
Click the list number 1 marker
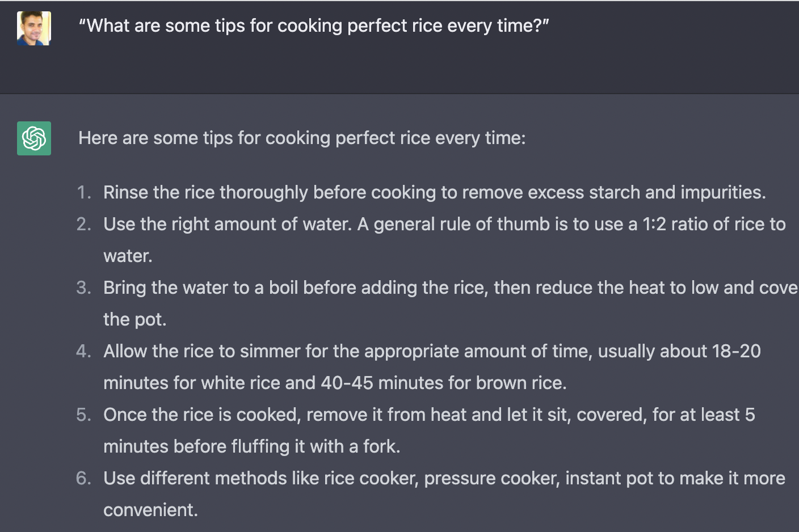84,192
